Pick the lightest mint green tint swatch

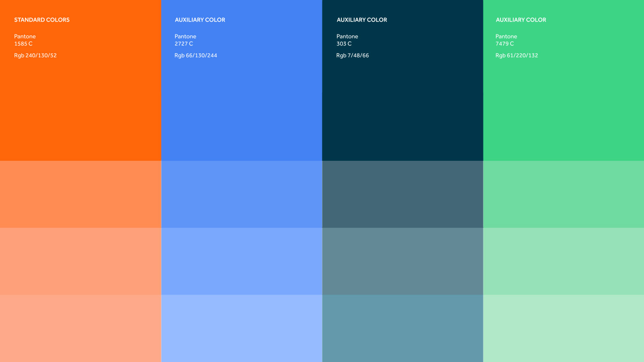tap(563, 328)
